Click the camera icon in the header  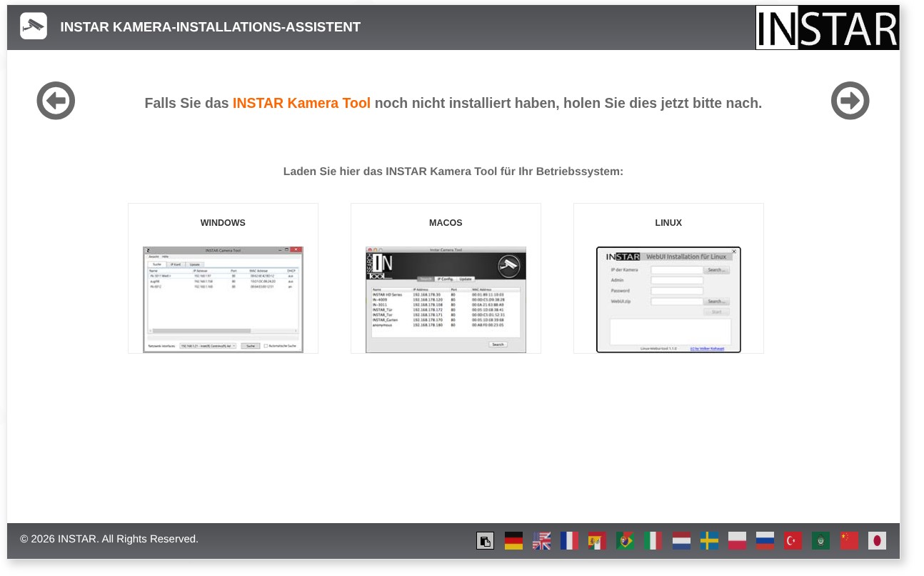click(34, 26)
